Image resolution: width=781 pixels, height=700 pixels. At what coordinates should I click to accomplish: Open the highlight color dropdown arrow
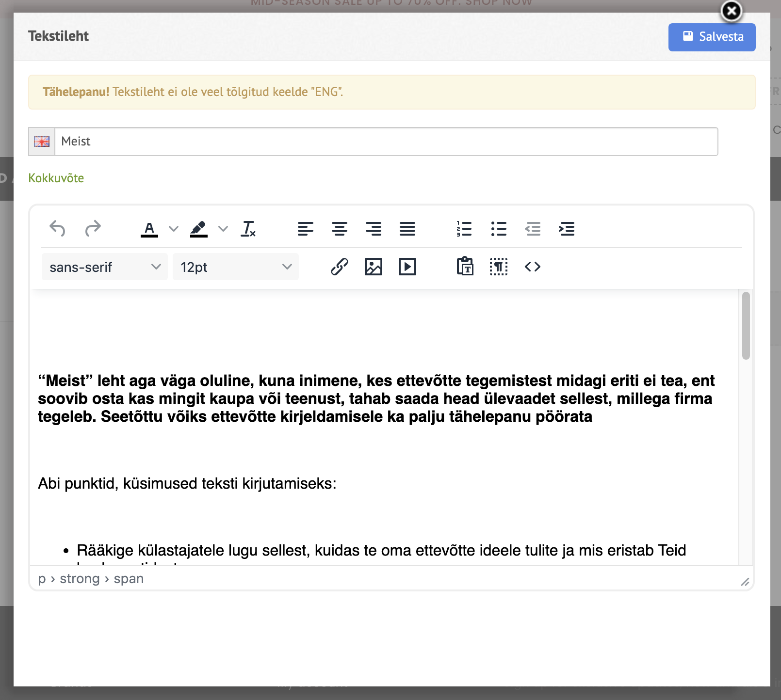point(223,228)
